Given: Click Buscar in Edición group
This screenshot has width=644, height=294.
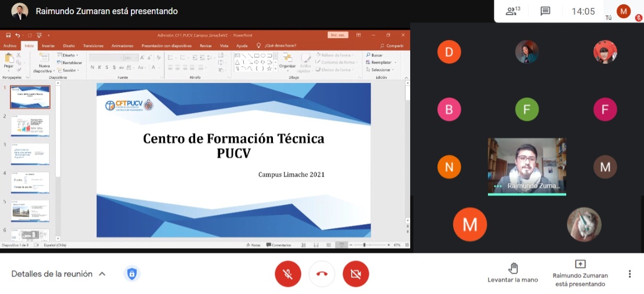Looking at the screenshot, I should [x=374, y=55].
